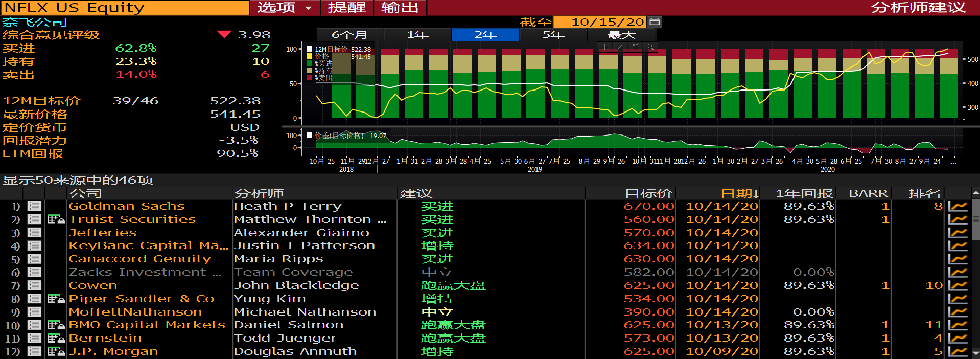Toggle the 价格 yellow legend swatch
980x359 pixels.
point(309,56)
